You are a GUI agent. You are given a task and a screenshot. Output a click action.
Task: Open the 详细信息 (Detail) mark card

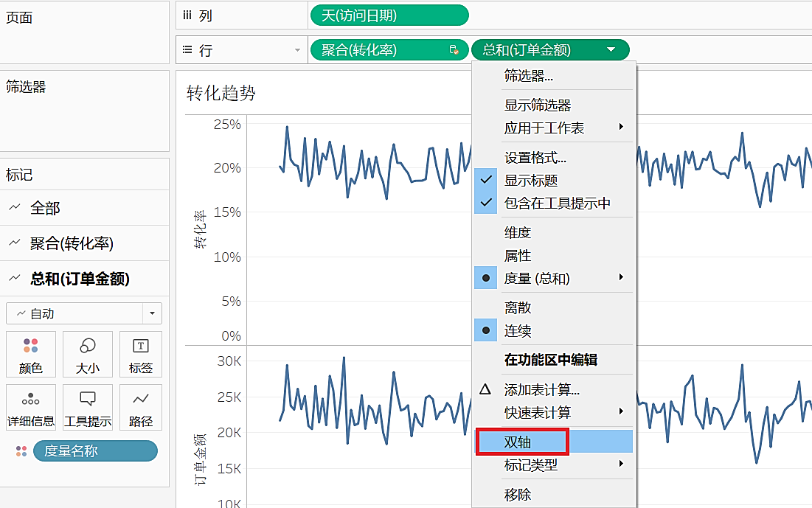[x=31, y=408]
